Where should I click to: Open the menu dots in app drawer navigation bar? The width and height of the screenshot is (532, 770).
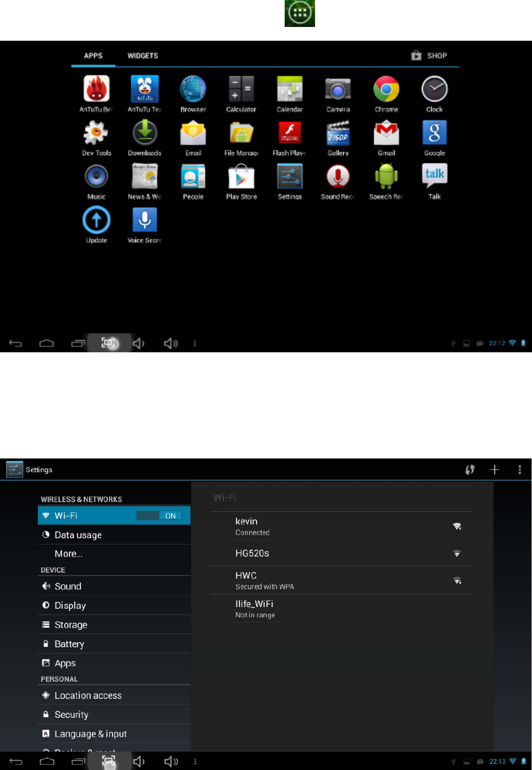coord(195,343)
